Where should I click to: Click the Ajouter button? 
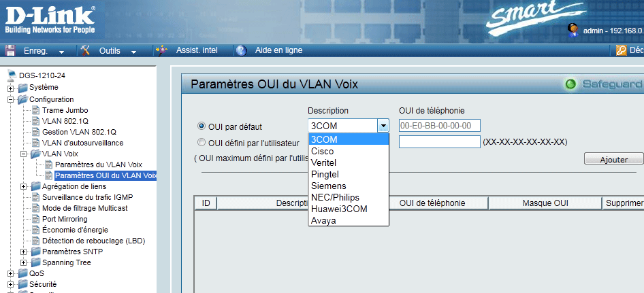coord(613,160)
